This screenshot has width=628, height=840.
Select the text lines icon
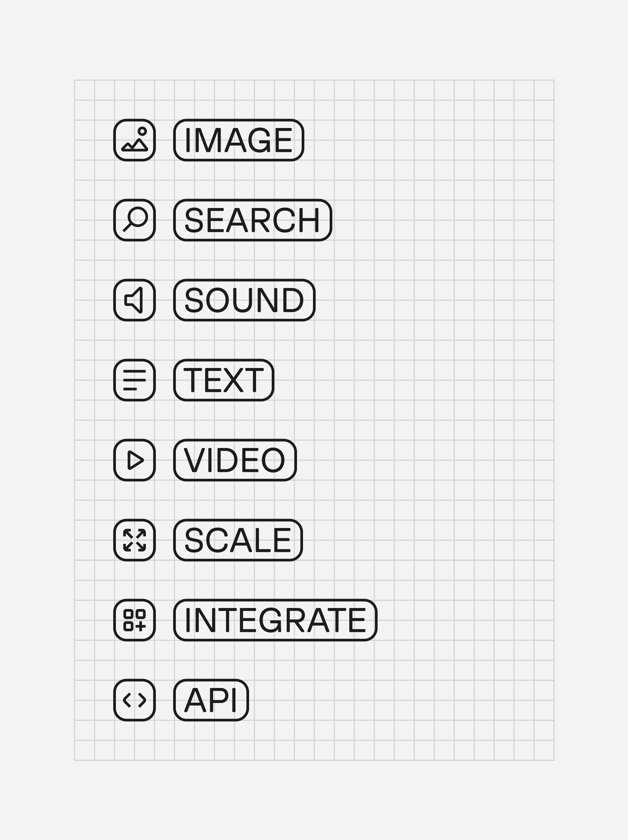point(134,380)
